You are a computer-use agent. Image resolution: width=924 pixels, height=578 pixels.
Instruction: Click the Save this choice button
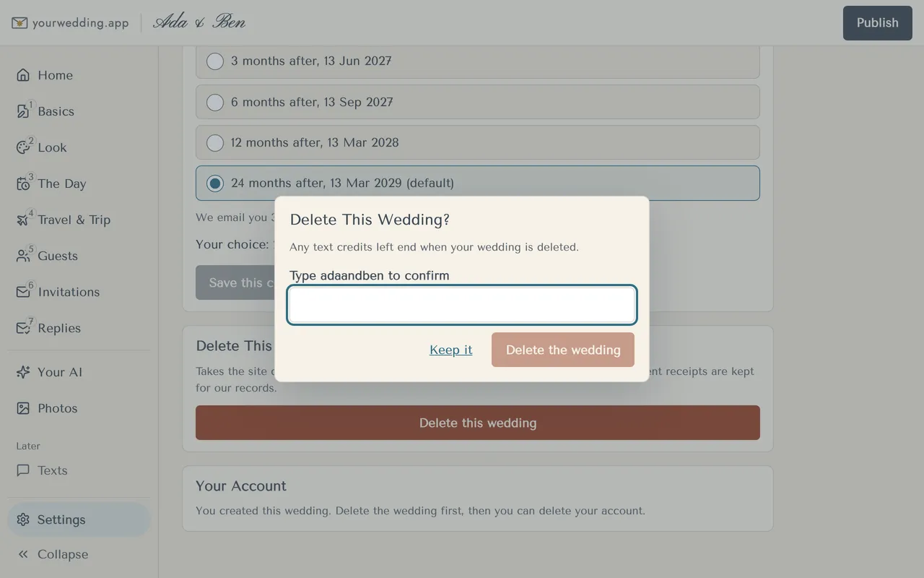pyautogui.click(x=235, y=282)
